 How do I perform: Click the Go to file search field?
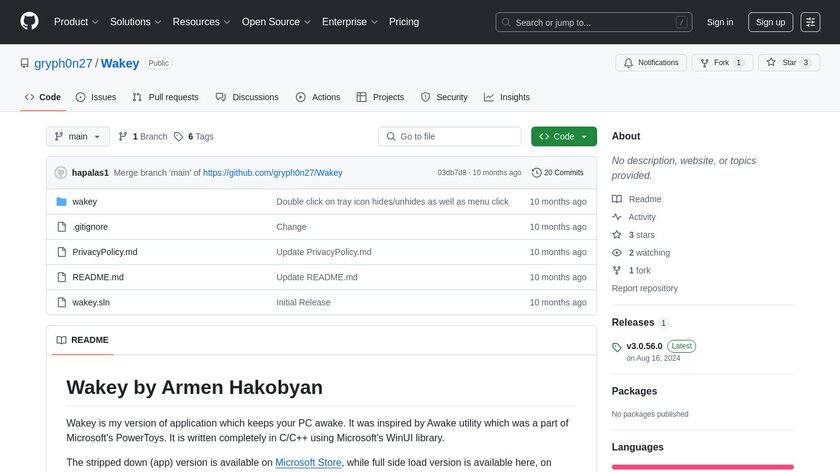coord(450,136)
